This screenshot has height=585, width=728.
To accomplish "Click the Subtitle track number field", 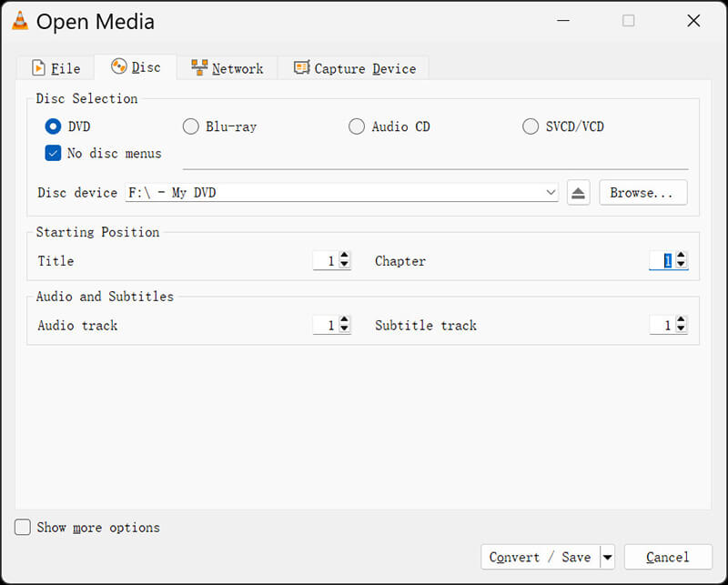I will (x=662, y=325).
